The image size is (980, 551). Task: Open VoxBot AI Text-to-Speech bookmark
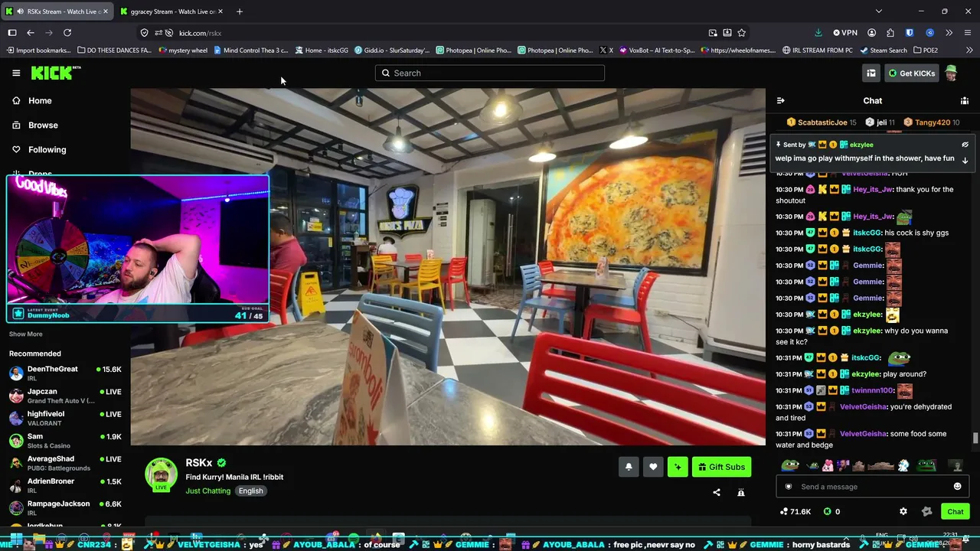658,51
